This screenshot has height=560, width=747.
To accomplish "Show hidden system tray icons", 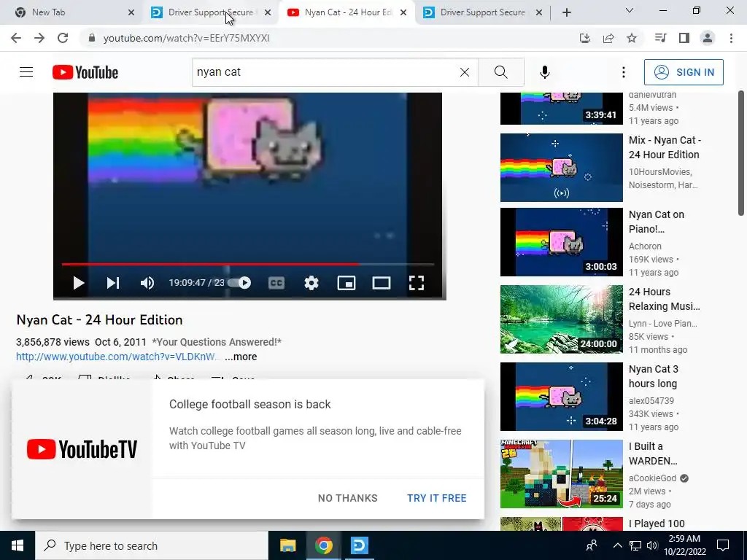I will [x=617, y=545].
